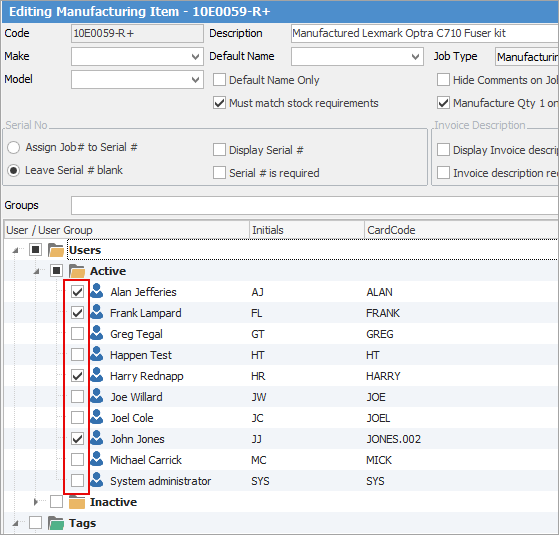Enable Hide Comments on Job checkbox
Viewport: 559px width, 535px height.
click(443, 80)
